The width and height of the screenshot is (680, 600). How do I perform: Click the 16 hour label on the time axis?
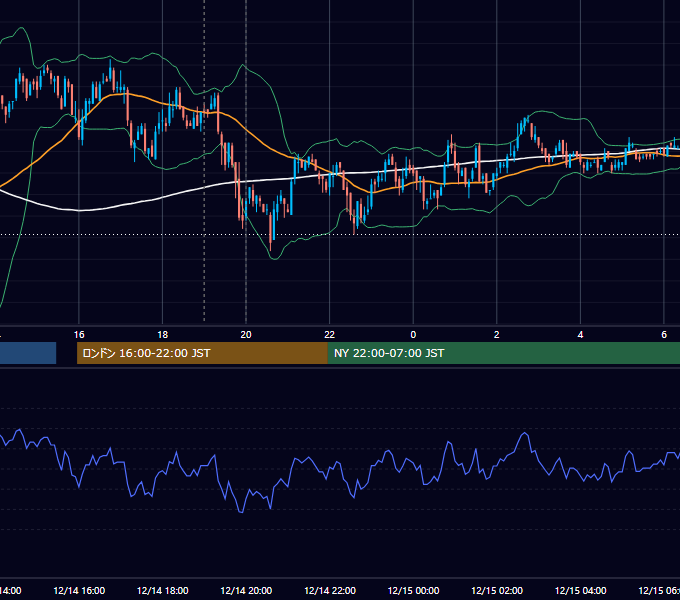pos(79,335)
